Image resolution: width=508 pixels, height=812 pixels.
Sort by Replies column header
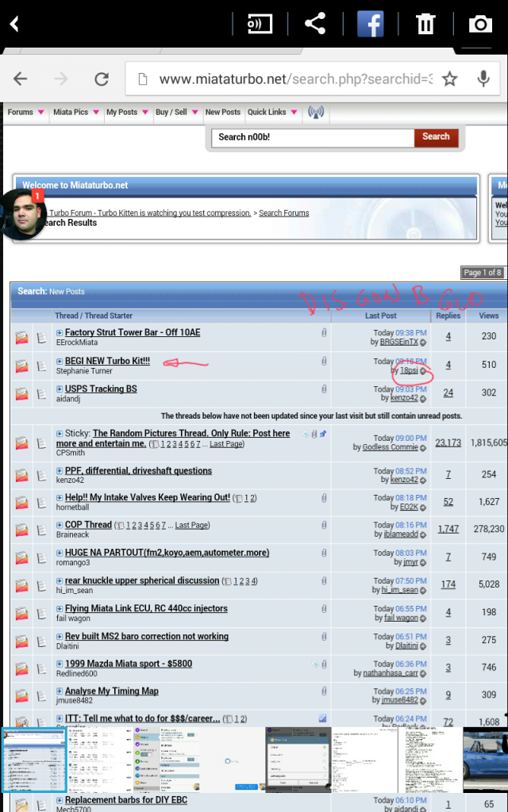448,316
